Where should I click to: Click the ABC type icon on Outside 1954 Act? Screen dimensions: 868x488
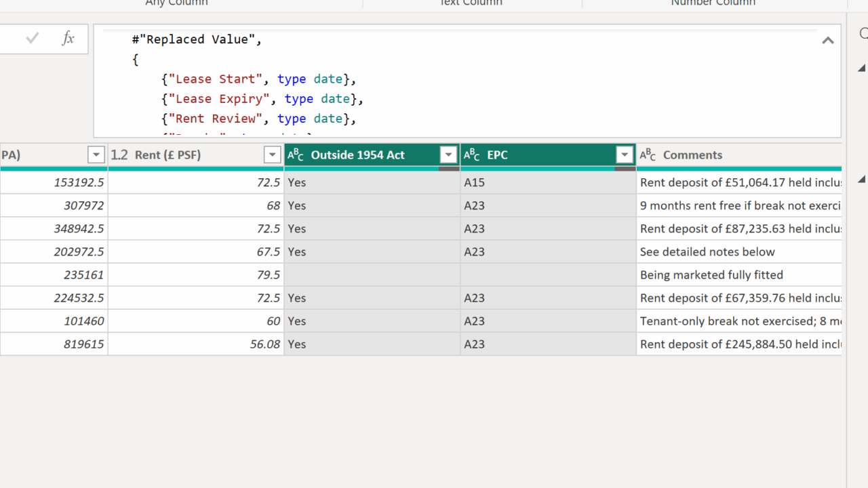[x=296, y=155]
